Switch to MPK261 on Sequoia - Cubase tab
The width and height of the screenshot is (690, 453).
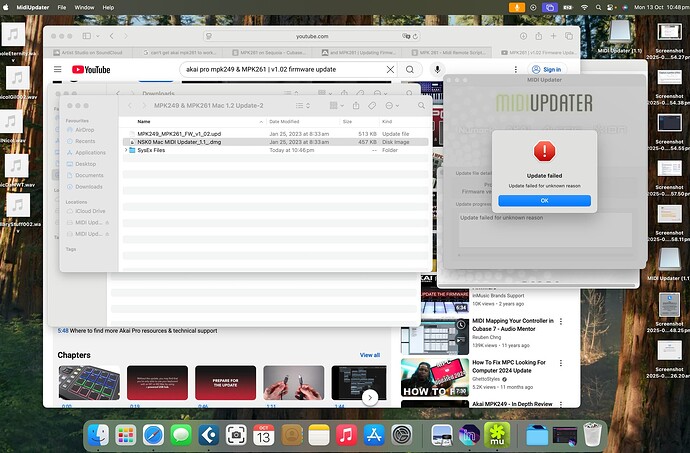tap(268, 52)
